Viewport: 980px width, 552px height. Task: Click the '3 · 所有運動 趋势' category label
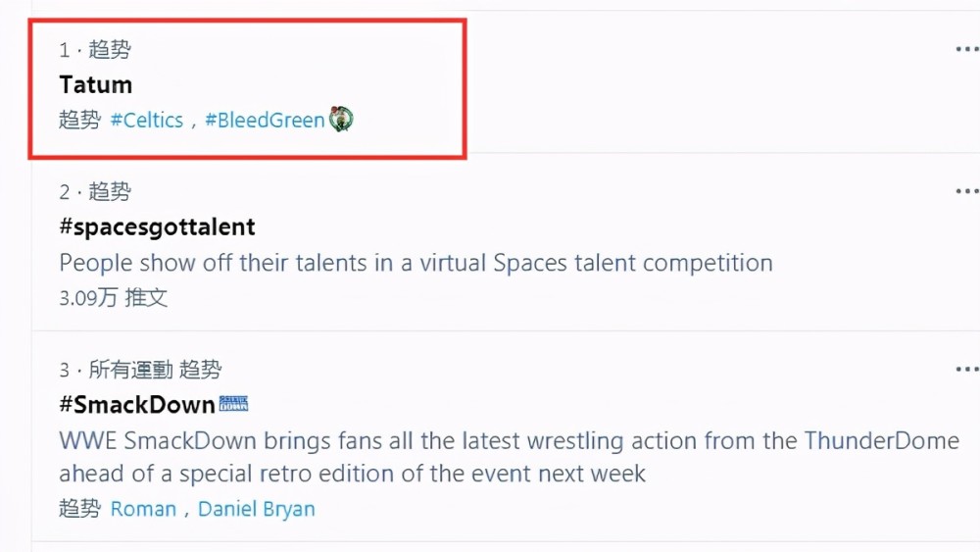140,370
